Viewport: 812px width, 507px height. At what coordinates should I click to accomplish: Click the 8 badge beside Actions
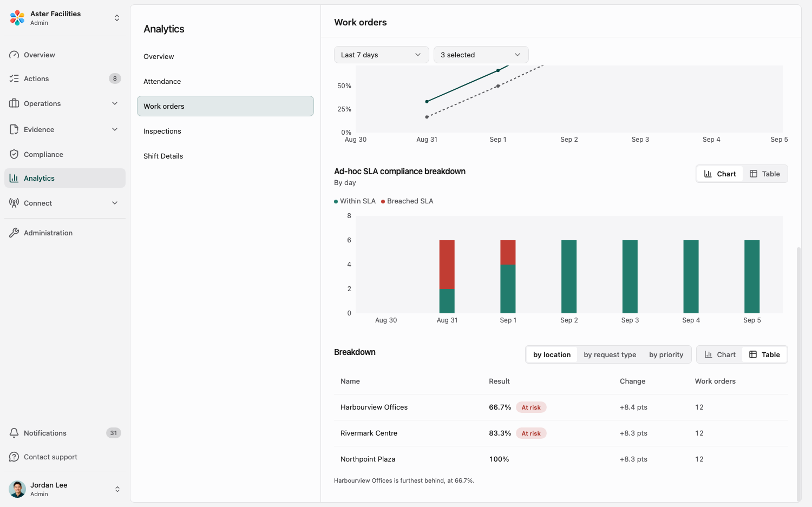pyautogui.click(x=115, y=78)
